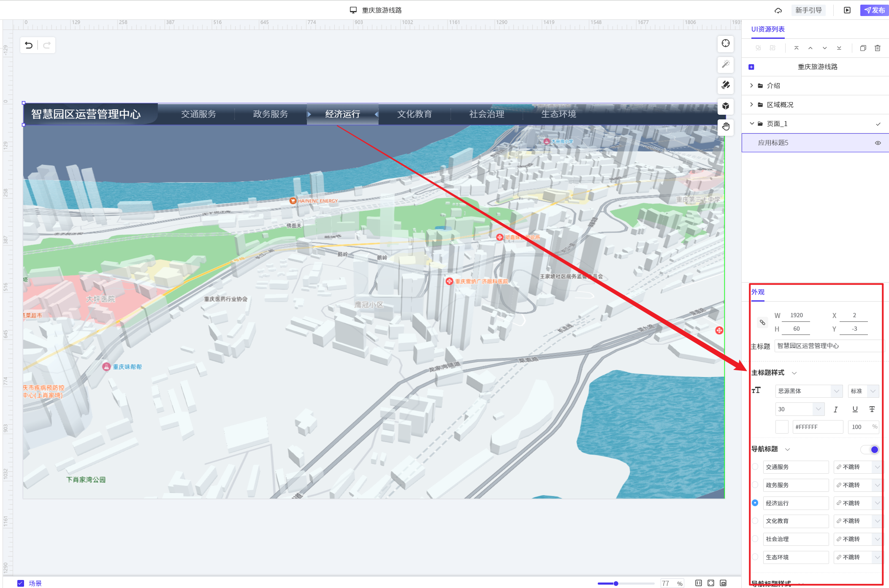
Task: Click the canvas zoom slider
Action: pos(626,583)
